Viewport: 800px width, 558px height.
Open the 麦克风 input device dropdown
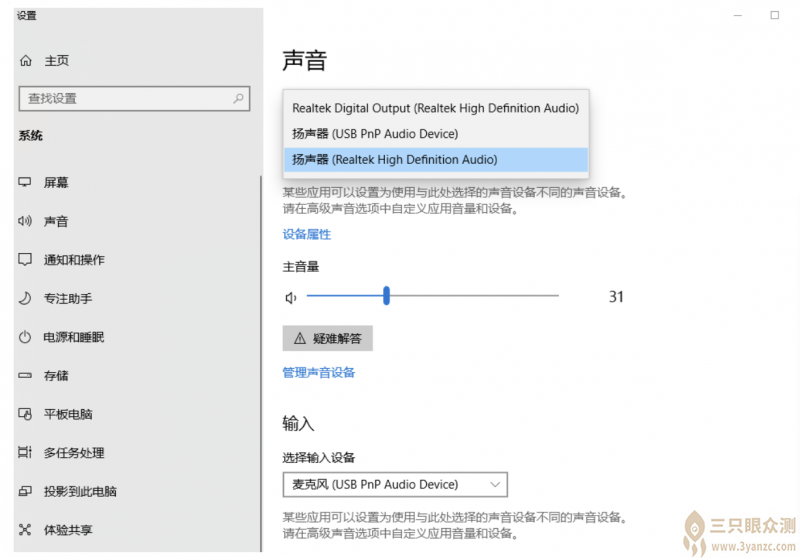point(395,485)
